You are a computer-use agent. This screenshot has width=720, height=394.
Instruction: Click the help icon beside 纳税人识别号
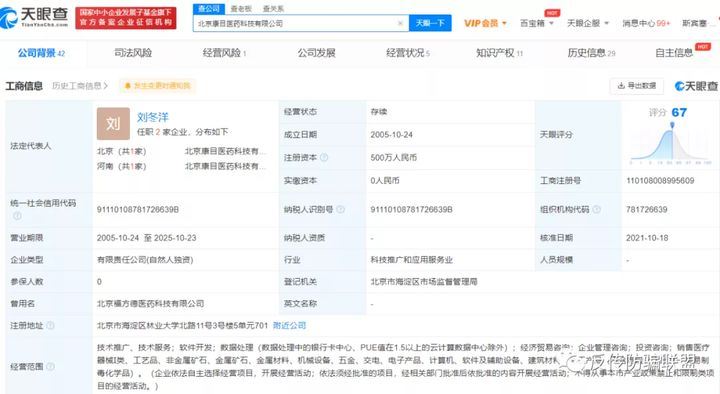340,209
